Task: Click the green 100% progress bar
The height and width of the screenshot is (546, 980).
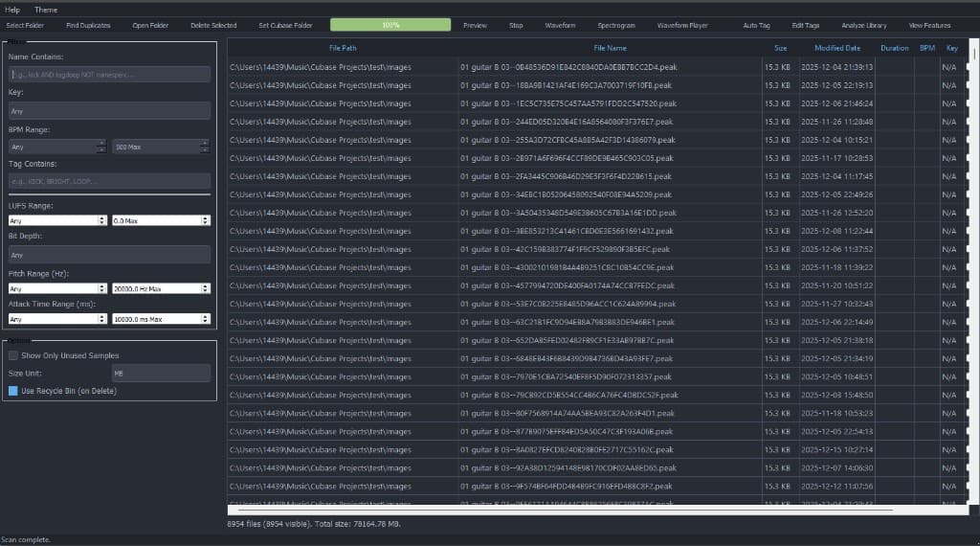Action: [x=390, y=25]
